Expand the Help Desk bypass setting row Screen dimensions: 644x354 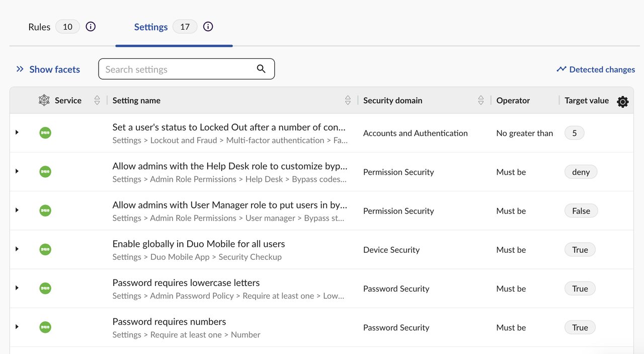[x=17, y=171]
